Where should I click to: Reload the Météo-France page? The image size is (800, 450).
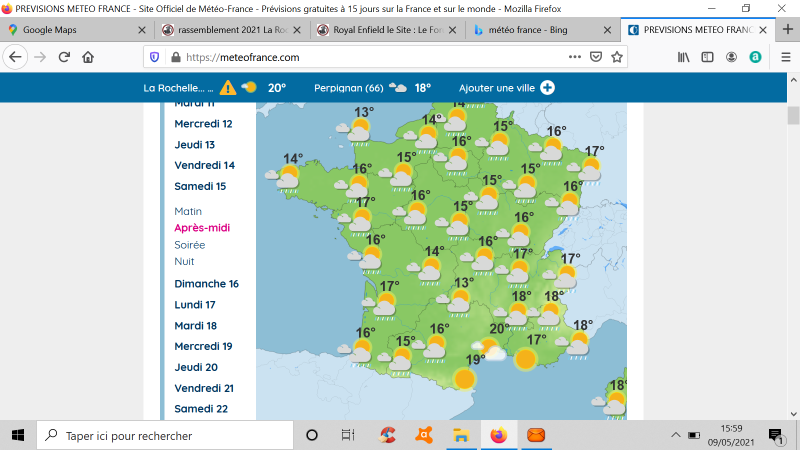(64, 57)
